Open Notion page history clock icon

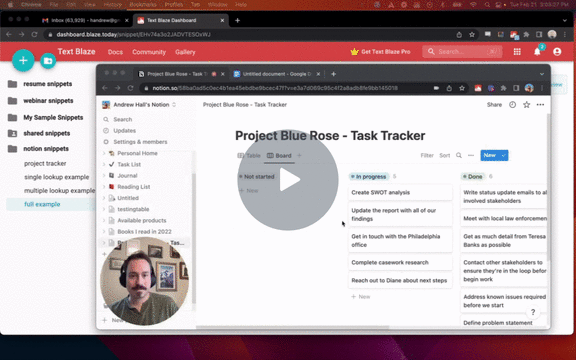(512, 105)
